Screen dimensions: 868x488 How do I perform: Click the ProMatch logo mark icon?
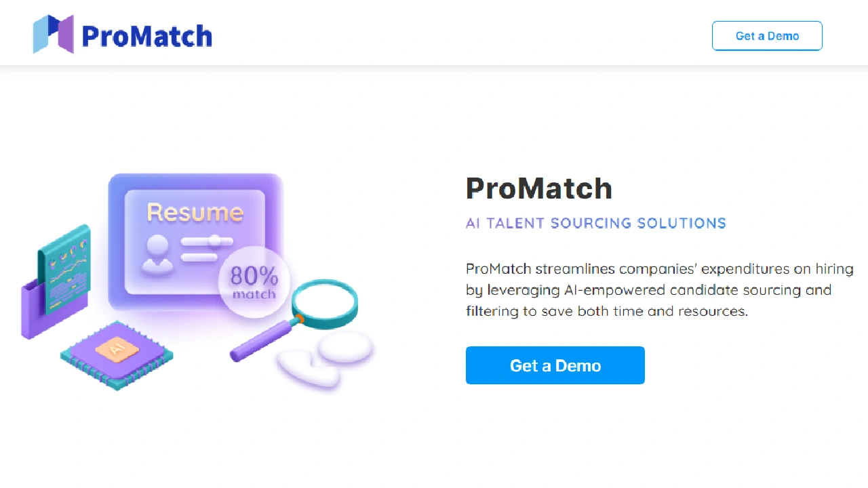point(54,34)
